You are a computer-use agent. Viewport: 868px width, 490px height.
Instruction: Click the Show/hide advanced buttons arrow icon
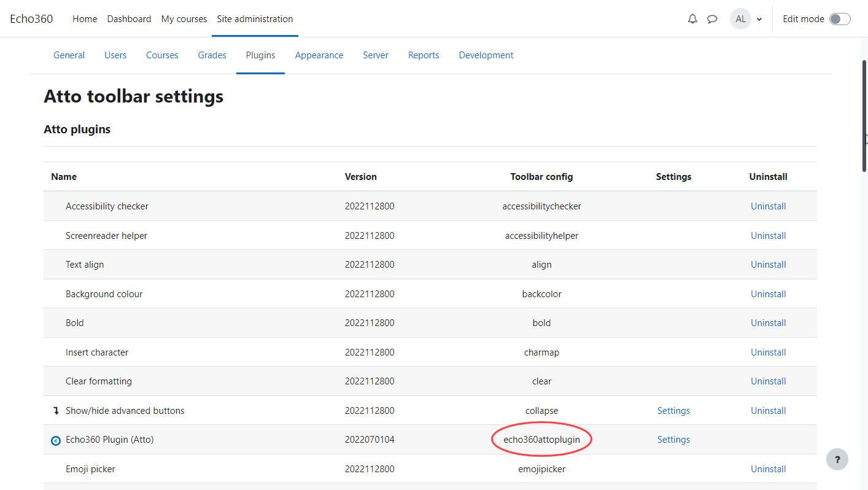pyautogui.click(x=56, y=411)
